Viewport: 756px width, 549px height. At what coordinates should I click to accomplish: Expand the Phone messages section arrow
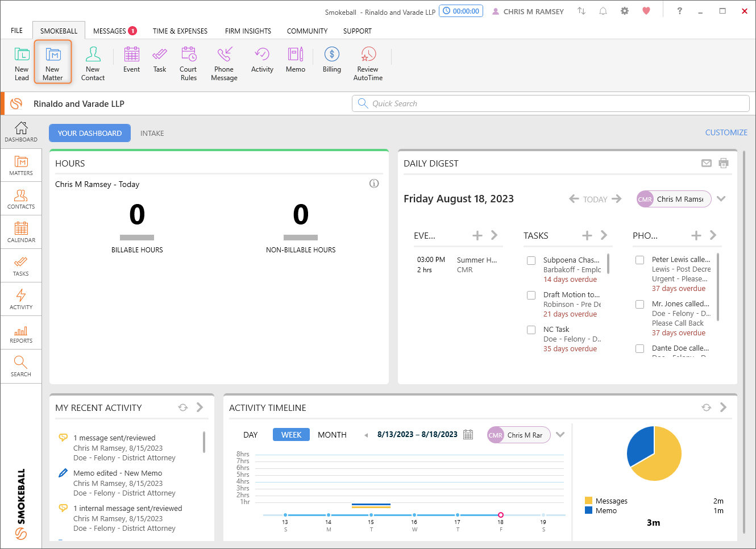[x=713, y=235]
